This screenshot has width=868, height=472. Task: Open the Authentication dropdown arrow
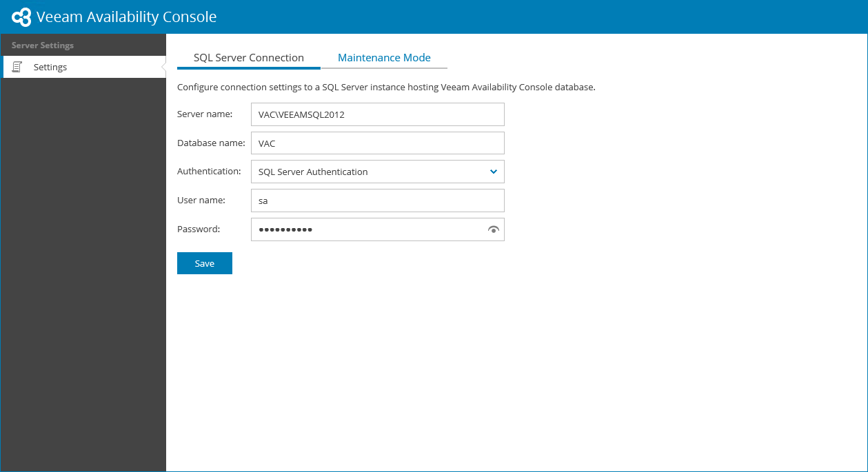click(x=493, y=172)
